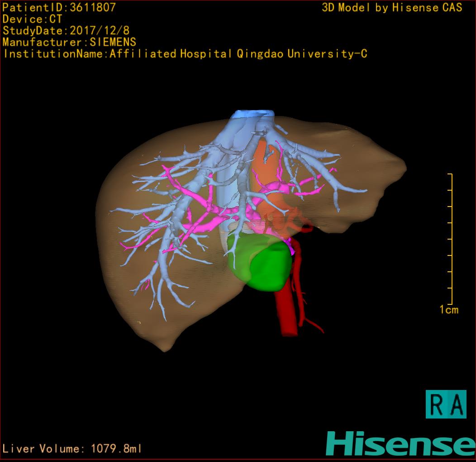Click the PatientID:3611807 text
This screenshot has width=476, height=462.
[59, 7]
